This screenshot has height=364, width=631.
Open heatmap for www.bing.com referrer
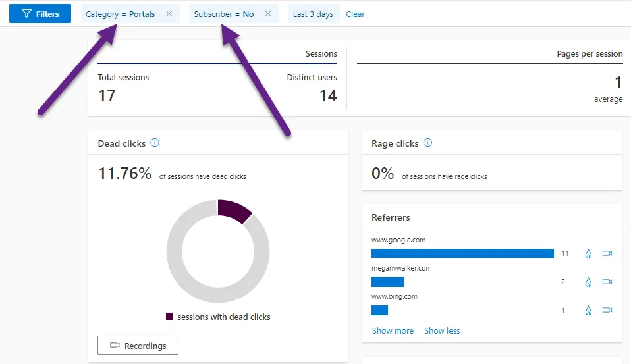click(x=588, y=310)
